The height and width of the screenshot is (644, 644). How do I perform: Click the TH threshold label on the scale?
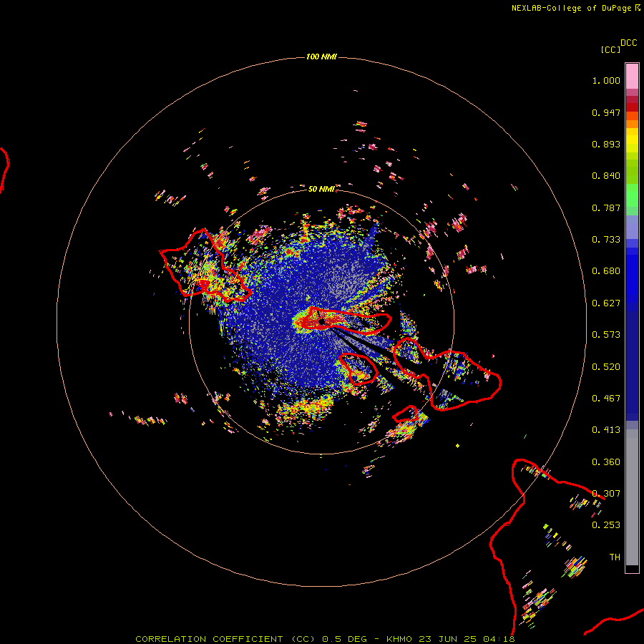point(615,557)
